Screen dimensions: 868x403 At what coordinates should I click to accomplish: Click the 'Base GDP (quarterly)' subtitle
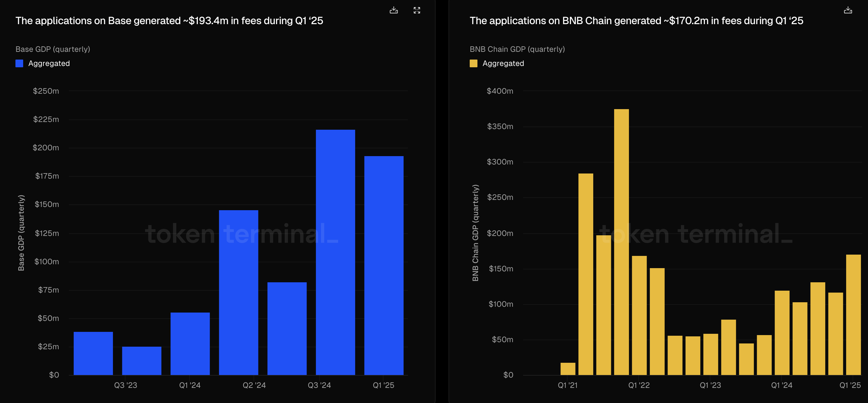pos(53,49)
